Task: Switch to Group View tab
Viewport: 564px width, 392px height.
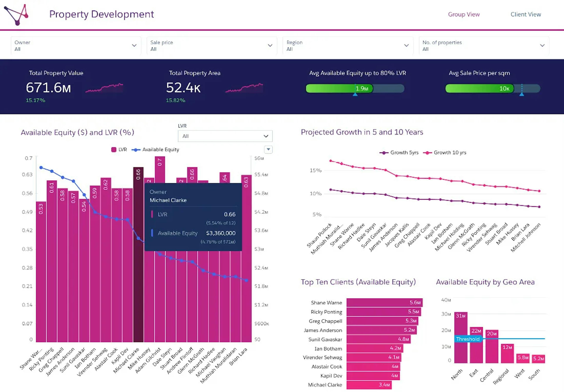Action: [x=464, y=14]
